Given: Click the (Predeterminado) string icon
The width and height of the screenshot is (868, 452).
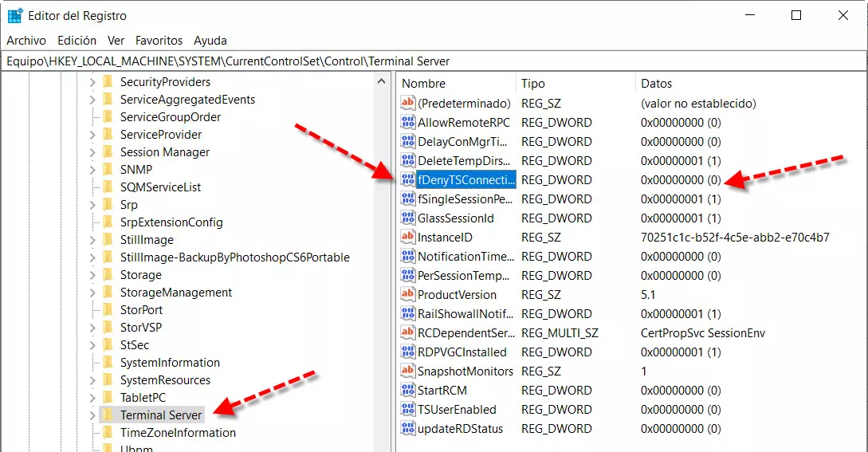Looking at the screenshot, I should [408, 103].
